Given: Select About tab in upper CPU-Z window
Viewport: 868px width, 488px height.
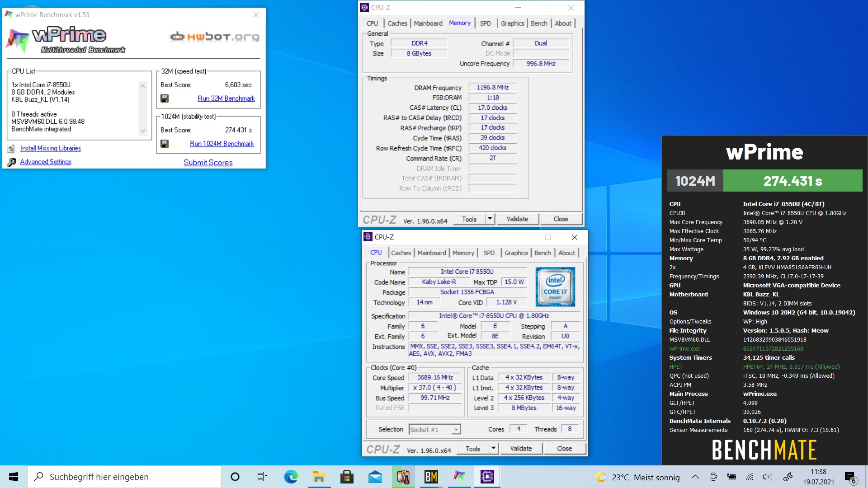Looking at the screenshot, I should click(563, 23).
